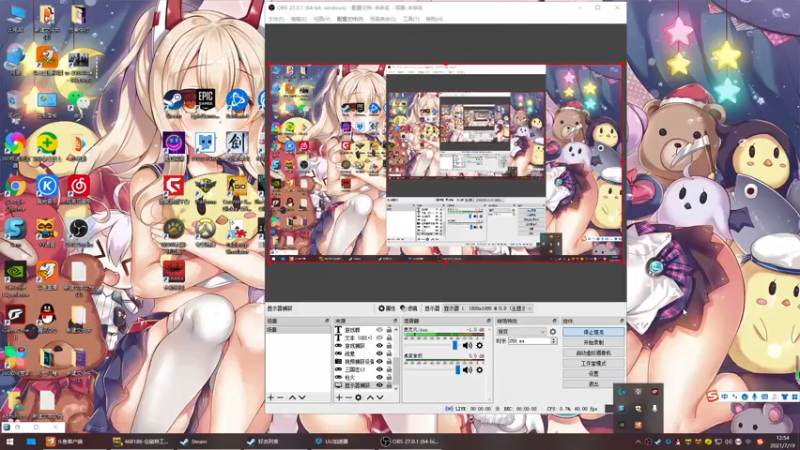The image size is (800, 450).
Task: Open 编辑(E) menu in OBS
Action: (298, 19)
